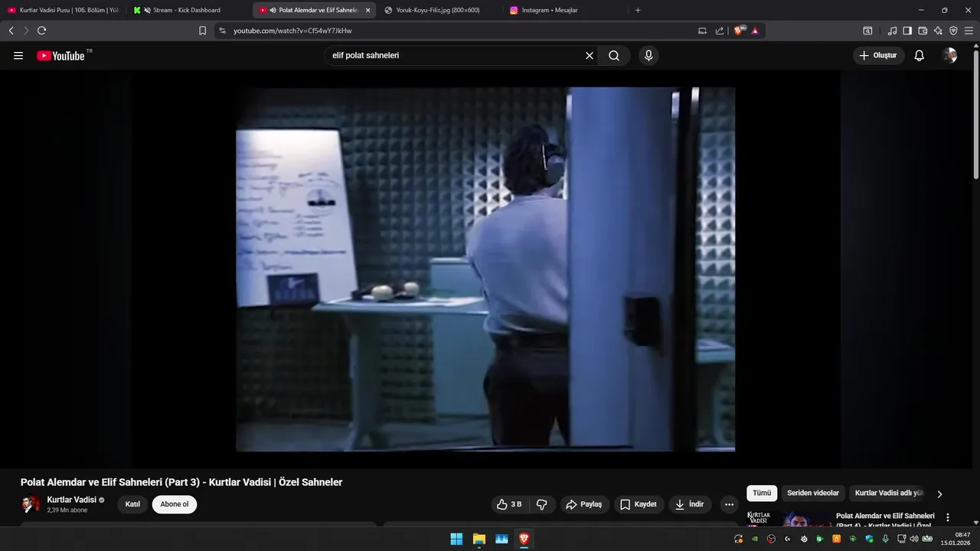Open the Brave Wallet icon
The width and height of the screenshot is (980, 551).
pos(923,31)
